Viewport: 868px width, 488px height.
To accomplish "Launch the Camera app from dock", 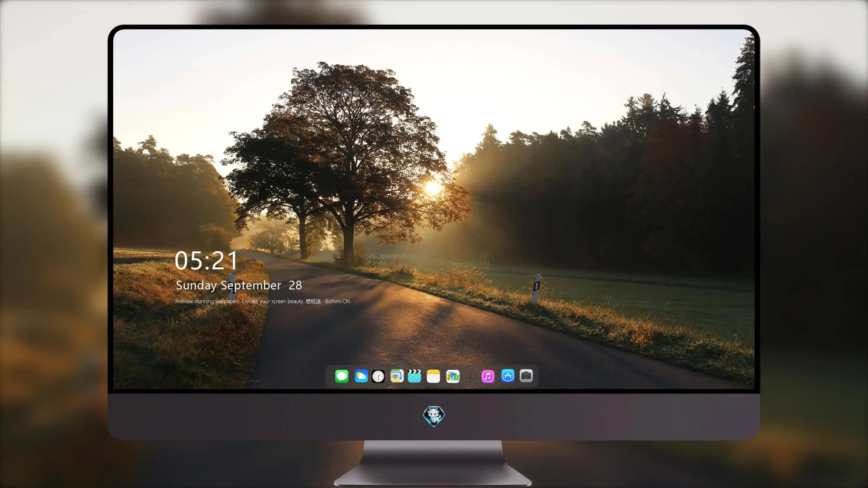I will pos(526,375).
